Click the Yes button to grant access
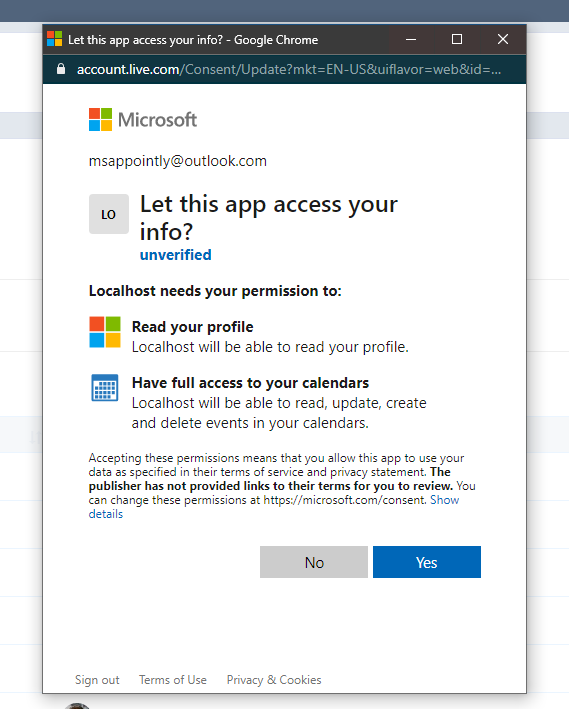The width and height of the screenshot is (569, 709). click(x=427, y=562)
